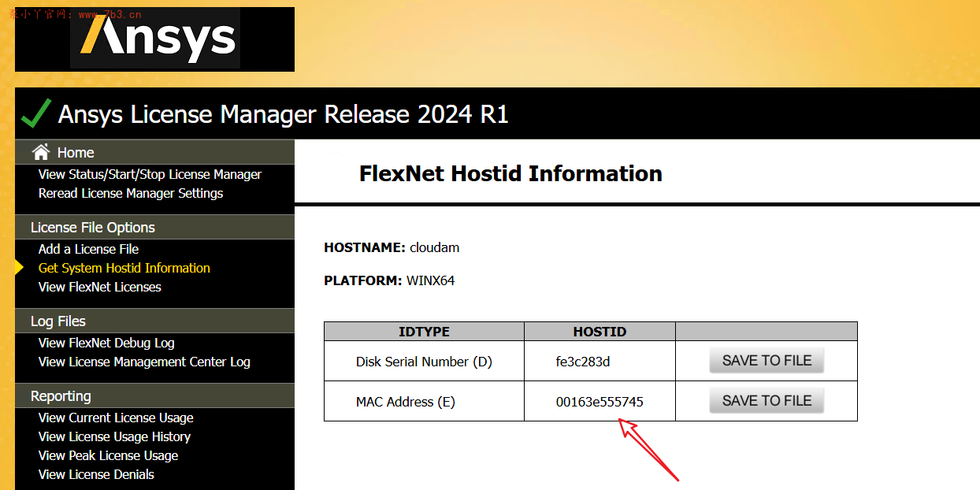
Task: Click the License File Options header
Action: tap(93, 228)
